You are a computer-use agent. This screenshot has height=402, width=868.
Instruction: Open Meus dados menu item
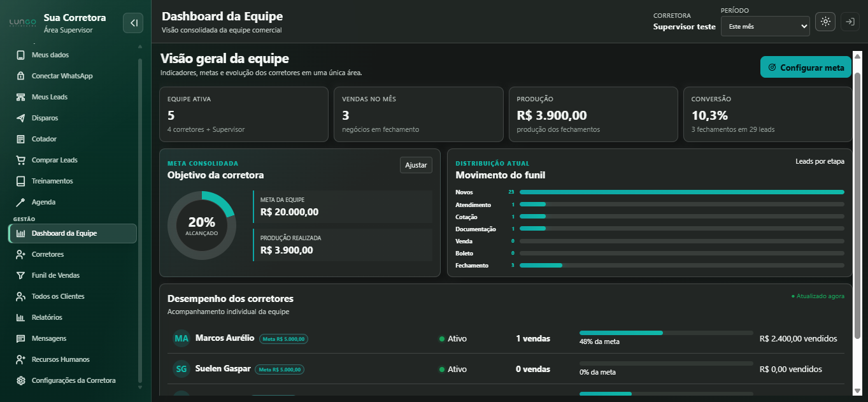73,55
